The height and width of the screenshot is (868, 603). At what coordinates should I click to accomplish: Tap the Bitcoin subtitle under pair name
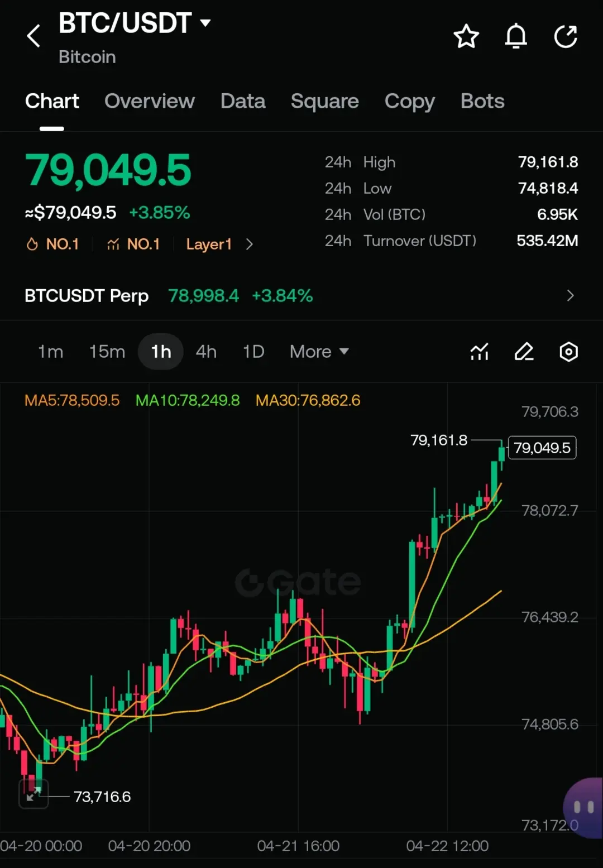(x=87, y=57)
